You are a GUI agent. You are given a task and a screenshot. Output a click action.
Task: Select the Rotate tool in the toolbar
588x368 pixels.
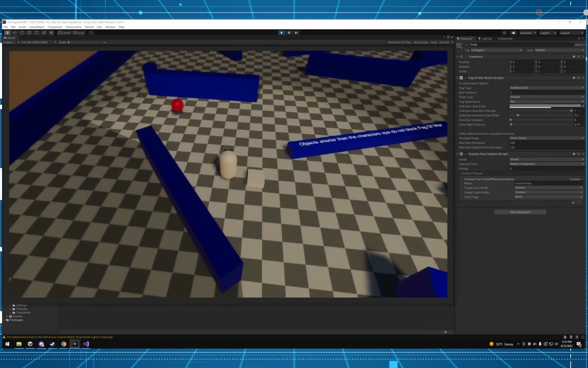(x=22, y=32)
